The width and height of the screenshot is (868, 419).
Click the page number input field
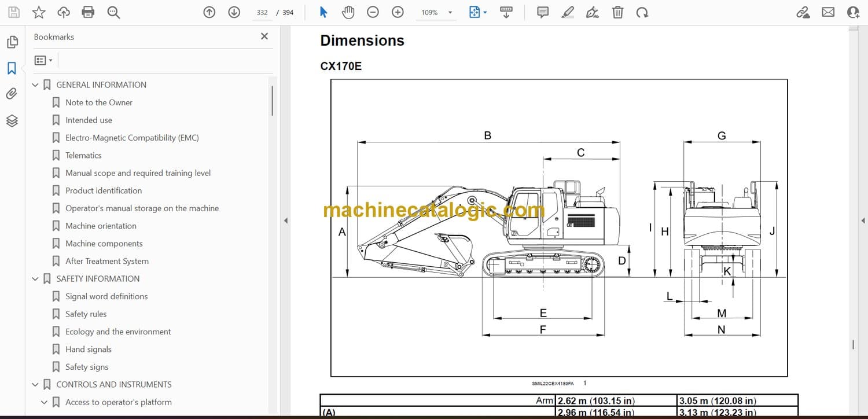click(262, 12)
